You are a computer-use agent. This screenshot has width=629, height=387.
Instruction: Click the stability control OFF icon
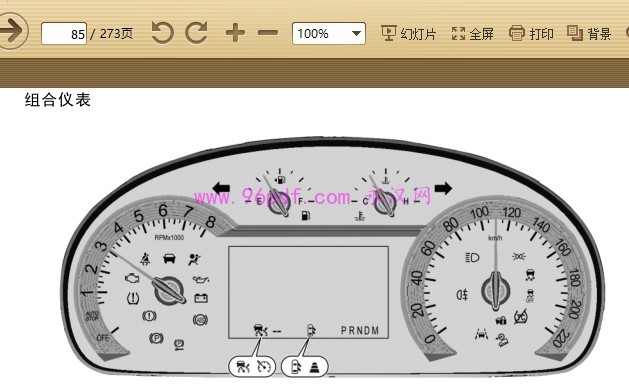530,295
